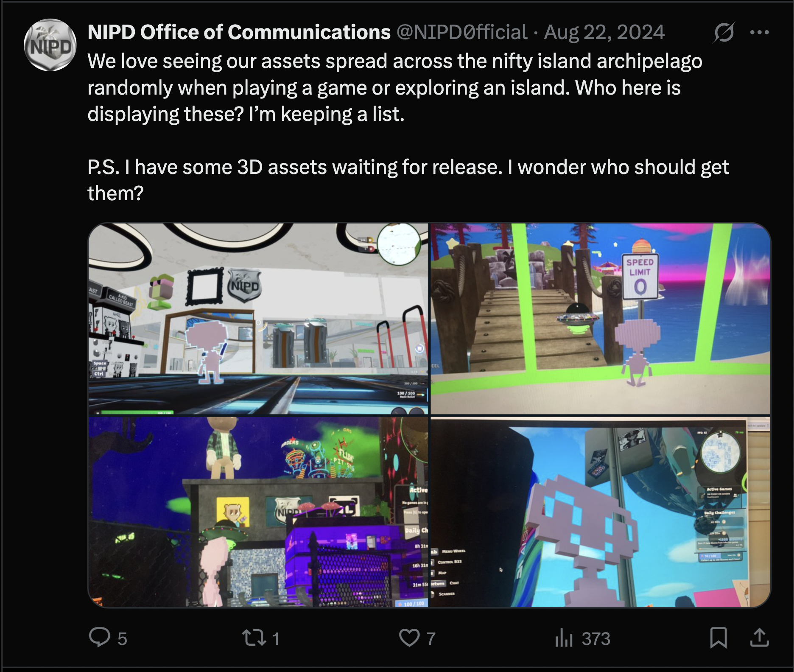Repost using the retweet arrows icon
794x672 pixels.
(x=254, y=637)
